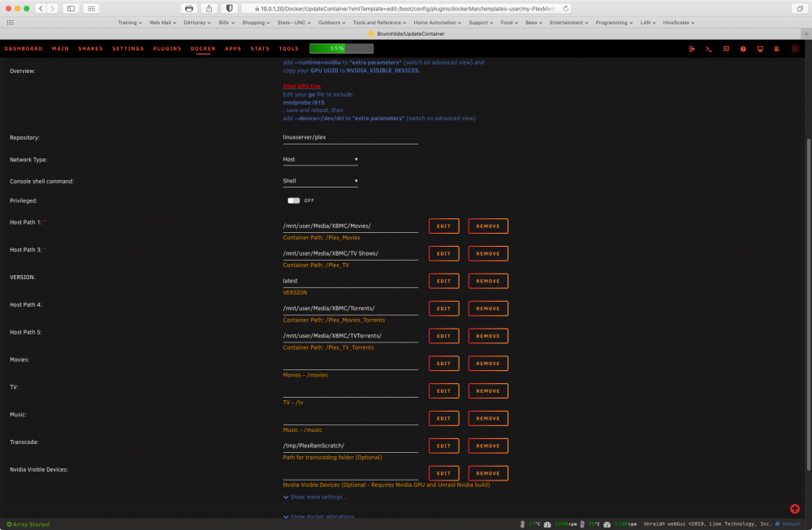Click the Safari share icon
This screenshot has width=812, height=530.
pos(209,8)
